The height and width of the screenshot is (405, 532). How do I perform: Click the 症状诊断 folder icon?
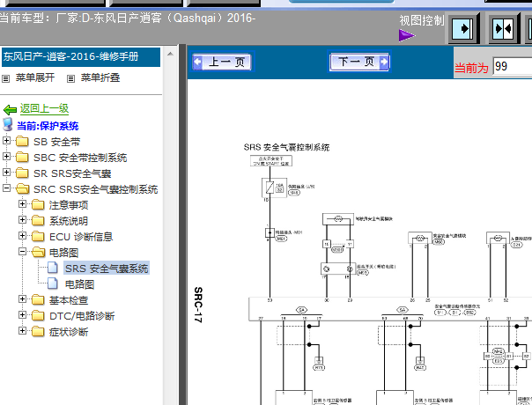(x=38, y=331)
